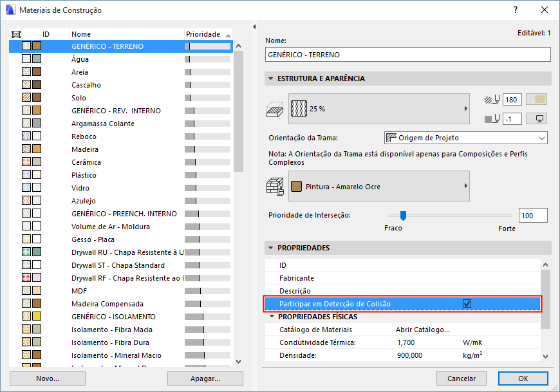Click the GENÉRICO - ISOLAMENTO yellow surface icon
The width and height of the screenshot is (560, 392).
pyautogui.click(x=37, y=316)
